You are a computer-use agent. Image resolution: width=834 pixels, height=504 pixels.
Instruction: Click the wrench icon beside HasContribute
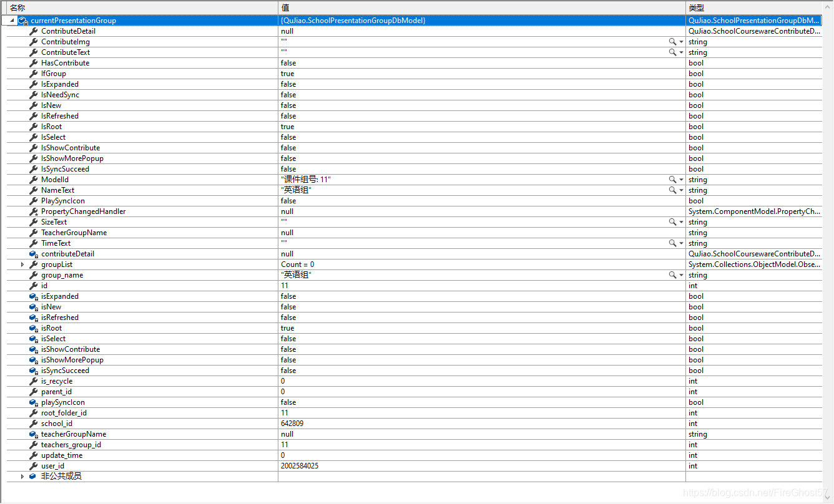[x=34, y=63]
